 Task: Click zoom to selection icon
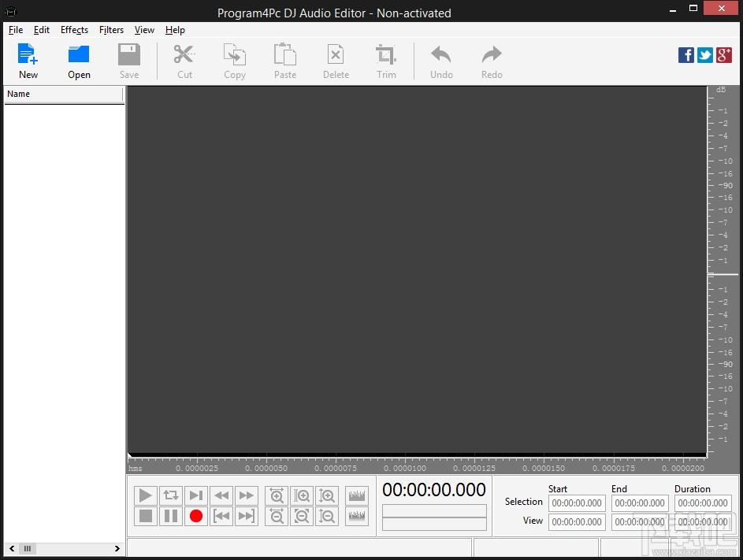302,495
